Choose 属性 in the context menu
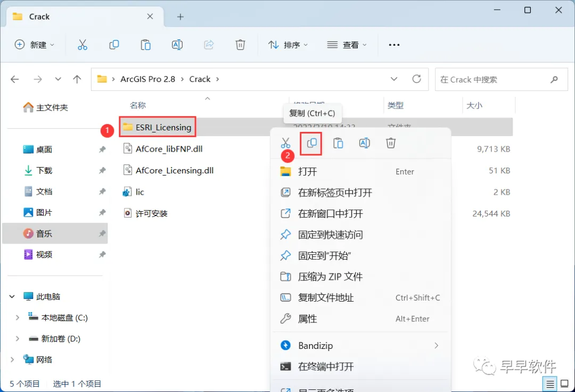This screenshot has width=575, height=392. tap(360, 319)
